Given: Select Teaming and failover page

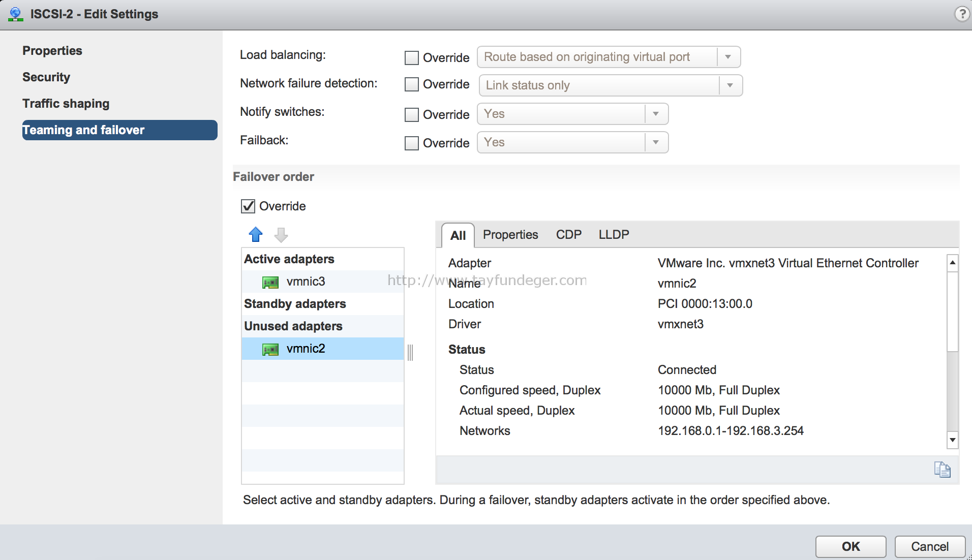Looking at the screenshot, I should pos(120,130).
